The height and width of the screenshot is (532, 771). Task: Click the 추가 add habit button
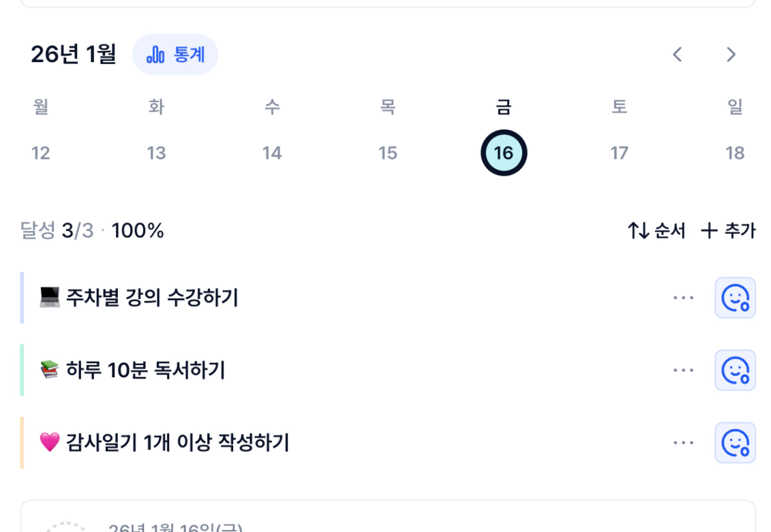pyautogui.click(x=728, y=231)
